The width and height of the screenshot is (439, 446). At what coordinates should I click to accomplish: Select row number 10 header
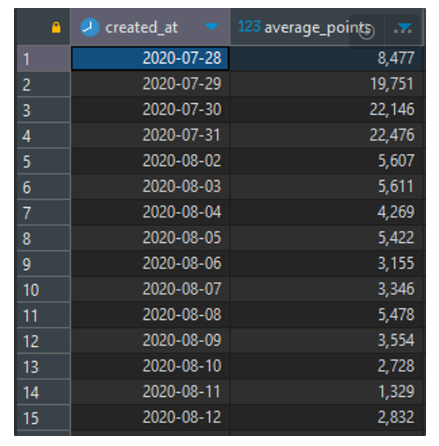(x=44, y=290)
